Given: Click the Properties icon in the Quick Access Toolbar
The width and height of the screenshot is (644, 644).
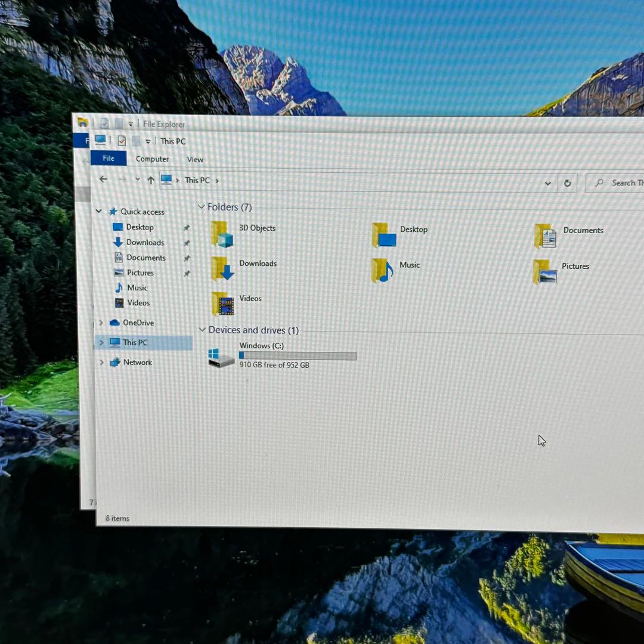Looking at the screenshot, I should pyautogui.click(x=122, y=141).
